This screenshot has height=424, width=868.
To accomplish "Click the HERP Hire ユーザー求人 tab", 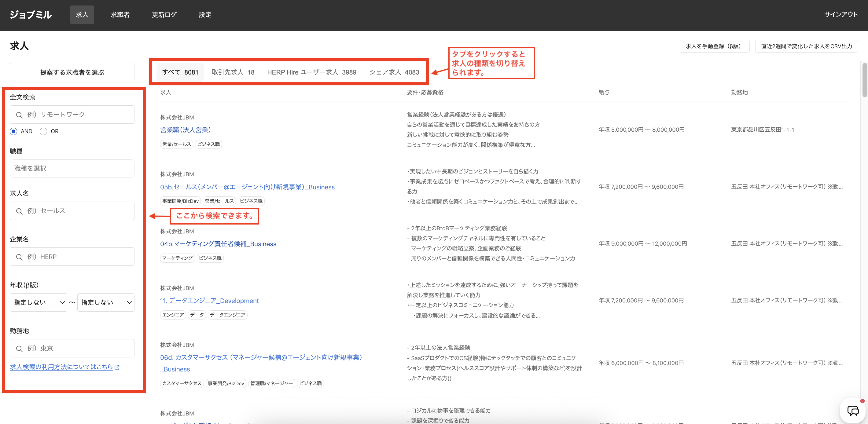I will pos(311,72).
